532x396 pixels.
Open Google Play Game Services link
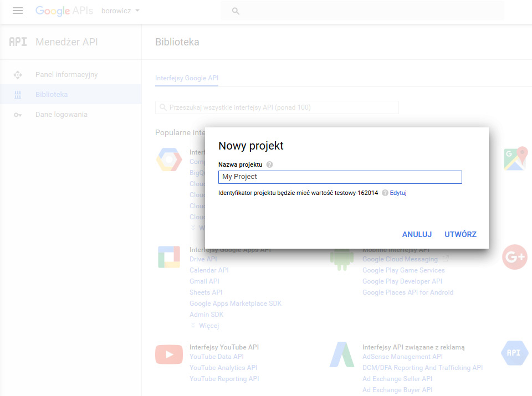(403, 270)
